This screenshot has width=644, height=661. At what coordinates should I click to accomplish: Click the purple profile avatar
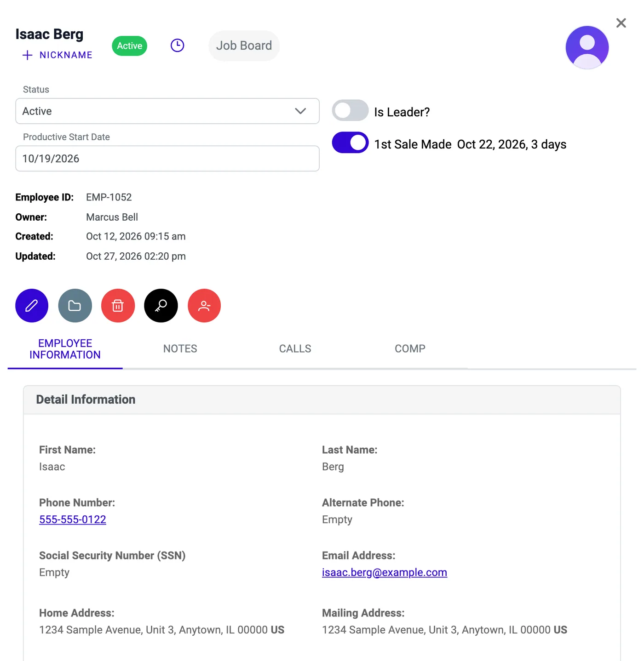tap(587, 47)
